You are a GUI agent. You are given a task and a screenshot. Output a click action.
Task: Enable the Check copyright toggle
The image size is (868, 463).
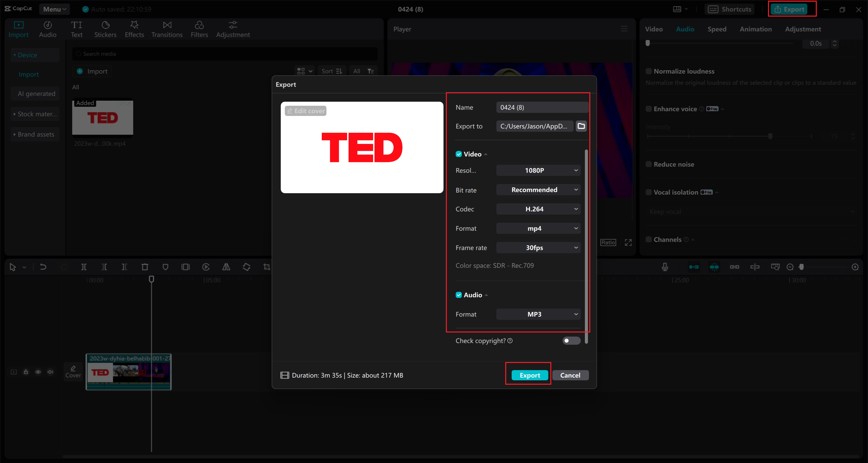tap(571, 341)
